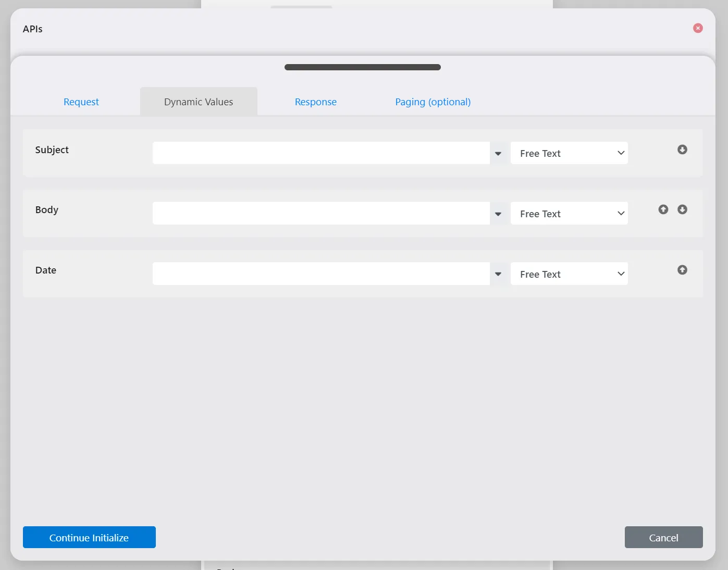Close the APIs dialog with red X
Viewport: 728px width, 570px height.
pos(698,28)
